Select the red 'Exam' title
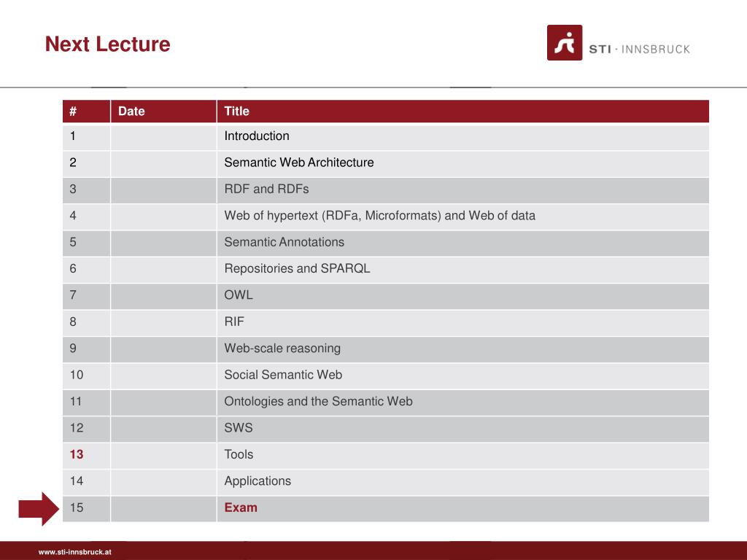This screenshot has height=560, width=747. coord(241,507)
